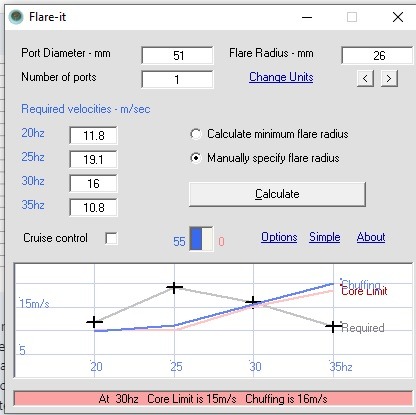Click the Number of ports field

coord(177,79)
